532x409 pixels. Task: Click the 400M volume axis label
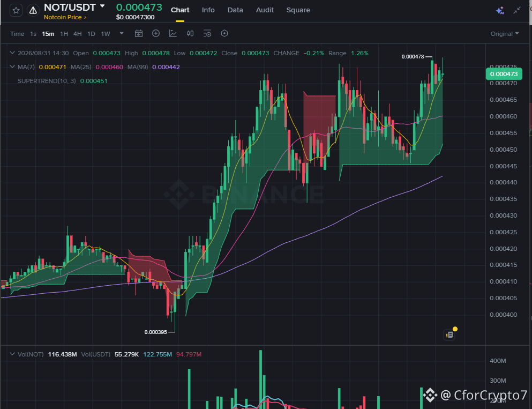coord(498,361)
